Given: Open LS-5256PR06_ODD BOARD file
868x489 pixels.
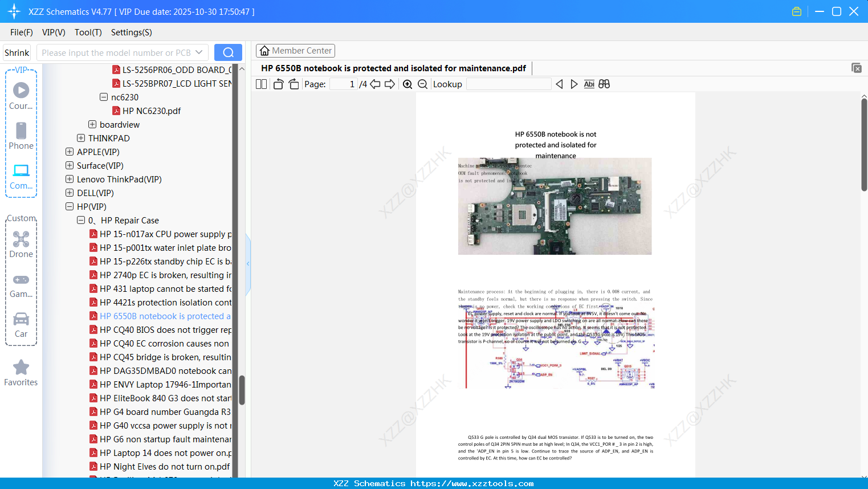Looking at the screenshot, I should tap(172, 70).
